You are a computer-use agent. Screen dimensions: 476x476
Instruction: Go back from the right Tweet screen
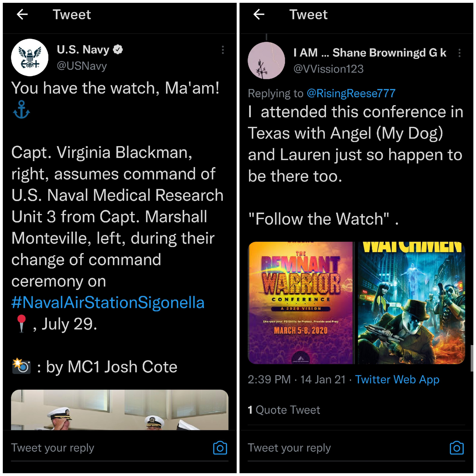tap(259, 14)
